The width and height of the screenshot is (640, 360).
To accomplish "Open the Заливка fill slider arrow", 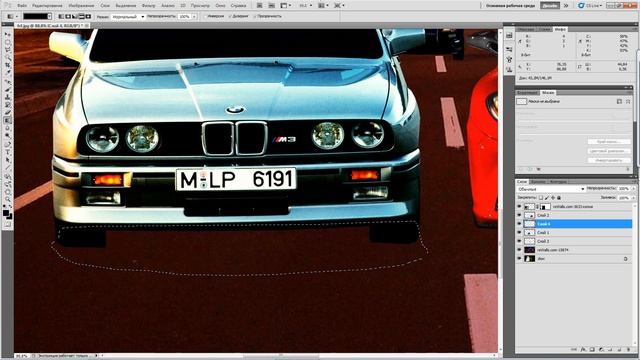I will click(632, 198).
